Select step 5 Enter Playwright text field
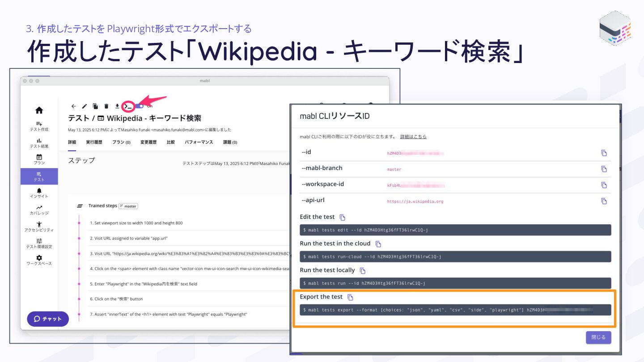The image size is (644, 362). click(143, 284)
